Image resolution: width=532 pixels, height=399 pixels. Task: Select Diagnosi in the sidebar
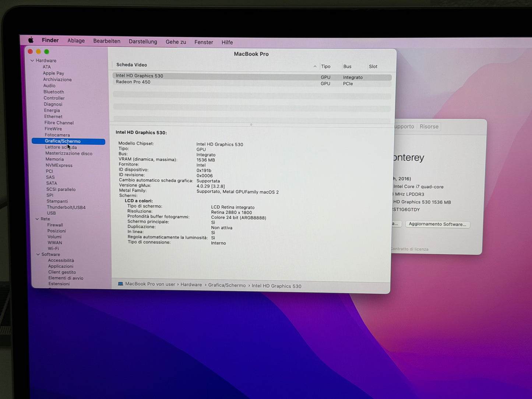(x=53, y=105)
